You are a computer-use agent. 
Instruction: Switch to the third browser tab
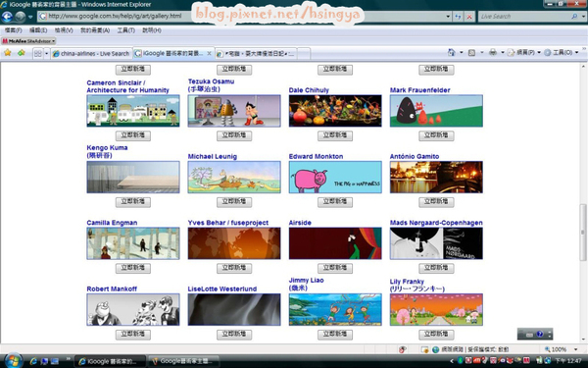pos(256,54)
